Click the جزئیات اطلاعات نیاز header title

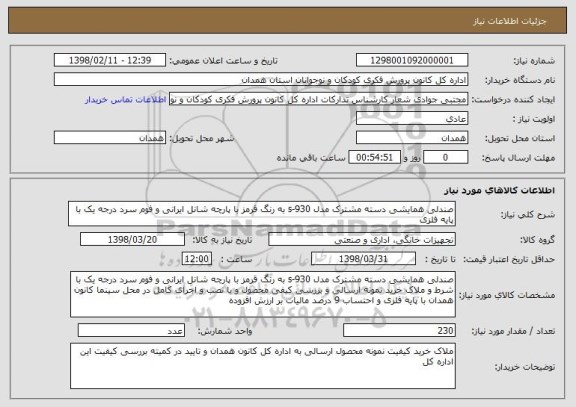coord(510,21)
